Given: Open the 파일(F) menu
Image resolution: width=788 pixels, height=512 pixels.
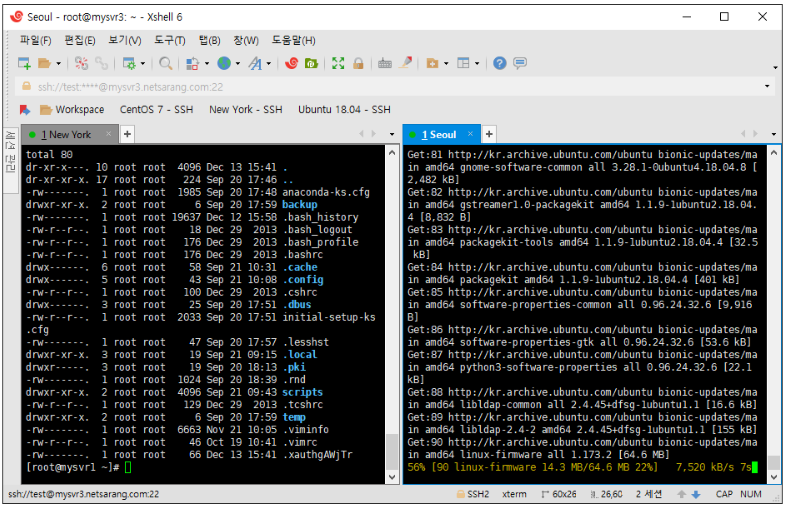Looking at the screenshot, I should point(36,41).
